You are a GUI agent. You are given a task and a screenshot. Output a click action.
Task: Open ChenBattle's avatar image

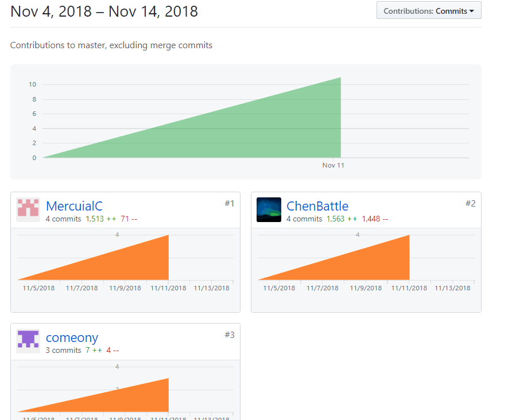269,209
